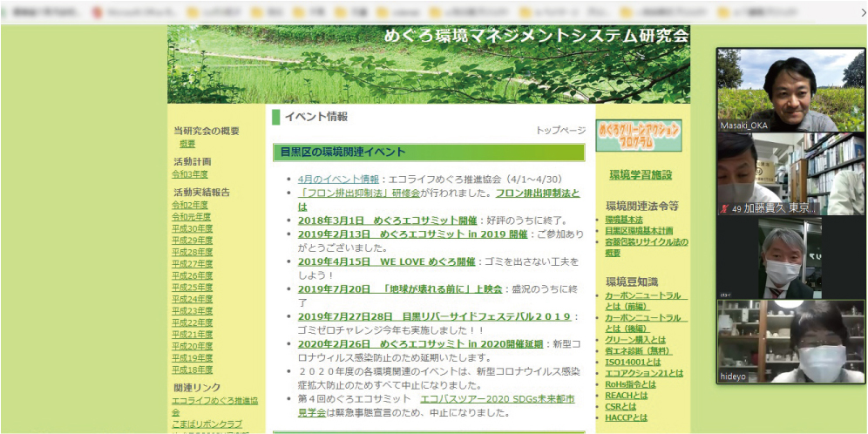Select Masaki_OKA's video thumbnail

click(791, 90)
